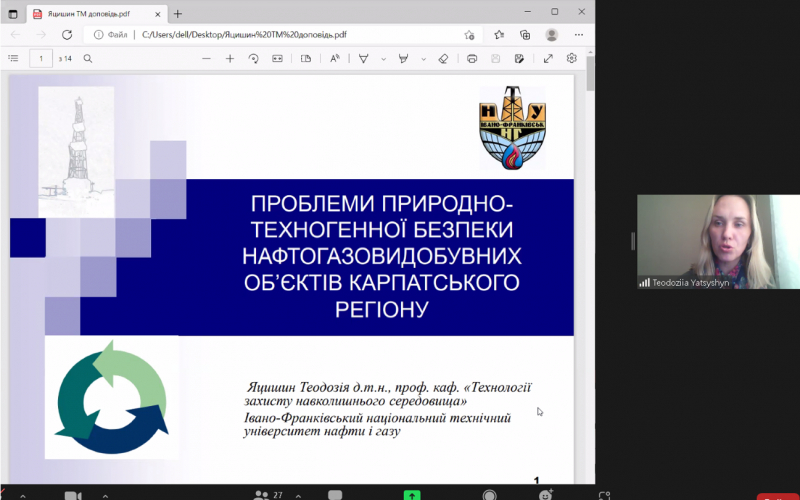The width and height of the screenshot is (800, 500).
Task: Click the PDF vertical scrollbar thumb
Action: pyautogui.click(x=590, y=73)
